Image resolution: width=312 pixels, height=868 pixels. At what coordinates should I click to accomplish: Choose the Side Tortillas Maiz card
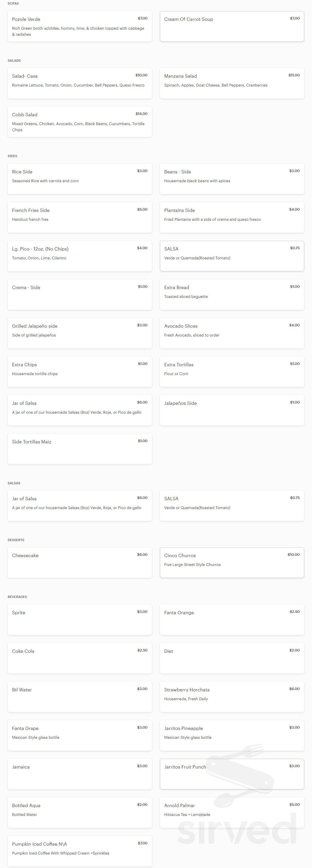pyautogui.click(x=80, y=449)
